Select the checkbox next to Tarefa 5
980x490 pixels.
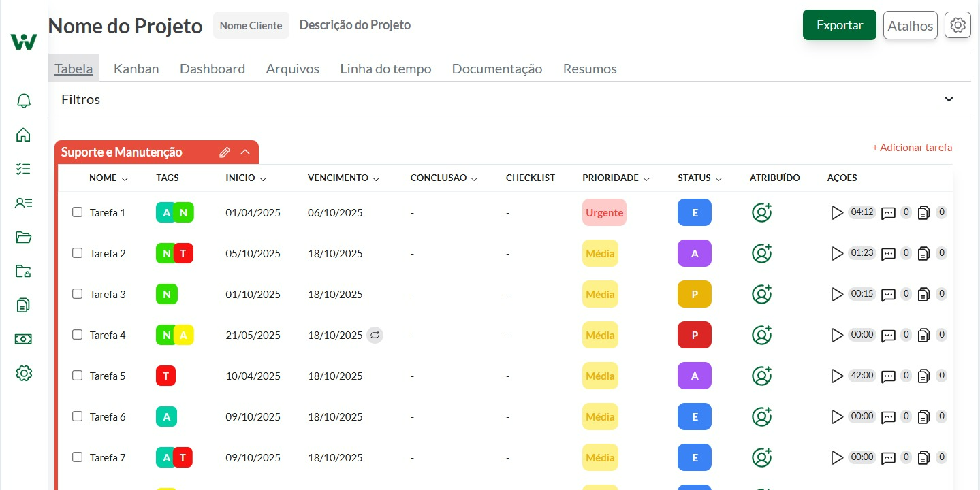pos(77,375)
